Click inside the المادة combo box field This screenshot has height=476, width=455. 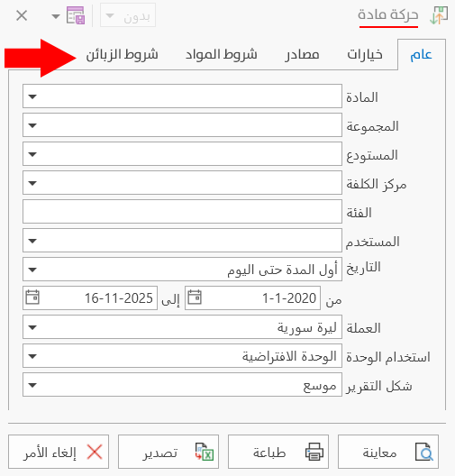pyautogui.click(x=182, y=96)
